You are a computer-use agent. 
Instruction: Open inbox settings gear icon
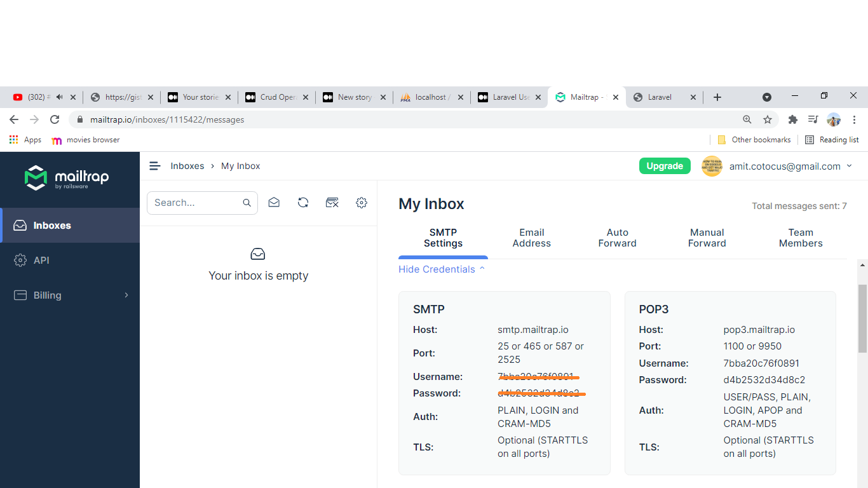click(362, 203)
